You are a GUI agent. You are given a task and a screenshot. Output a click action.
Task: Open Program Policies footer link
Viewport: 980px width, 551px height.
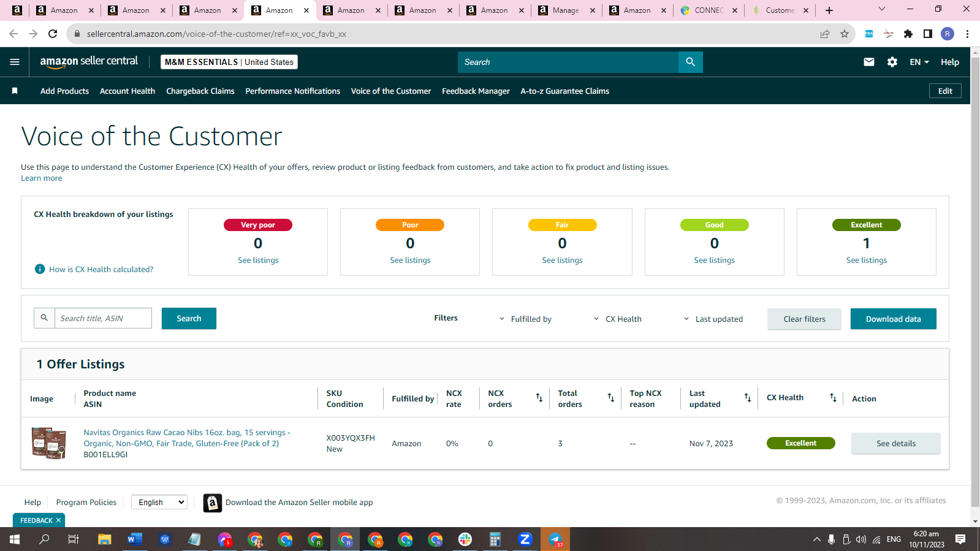click(x=86, y=502)
